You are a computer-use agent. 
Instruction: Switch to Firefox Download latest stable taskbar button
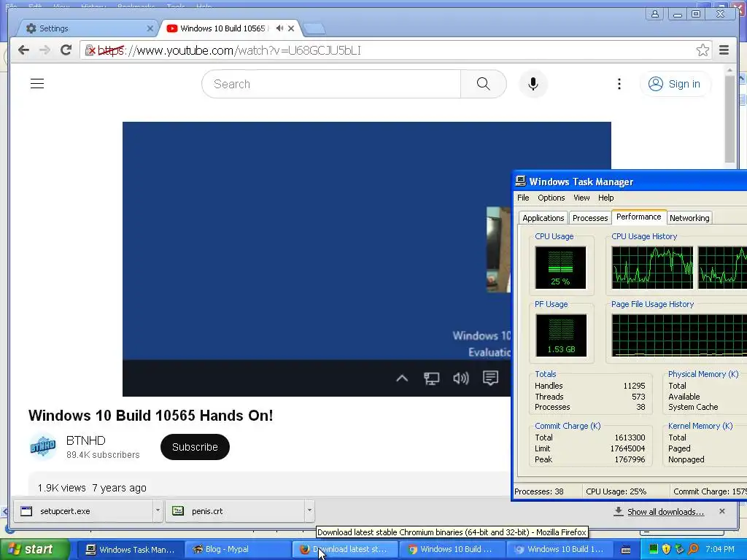pyautogui.click(x=344, y=550)
